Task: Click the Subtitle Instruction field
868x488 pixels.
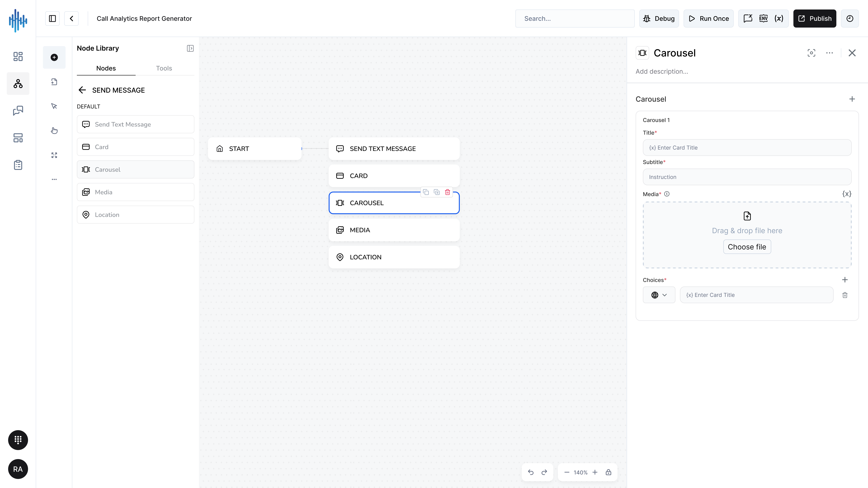Action: tap(747, 177)
